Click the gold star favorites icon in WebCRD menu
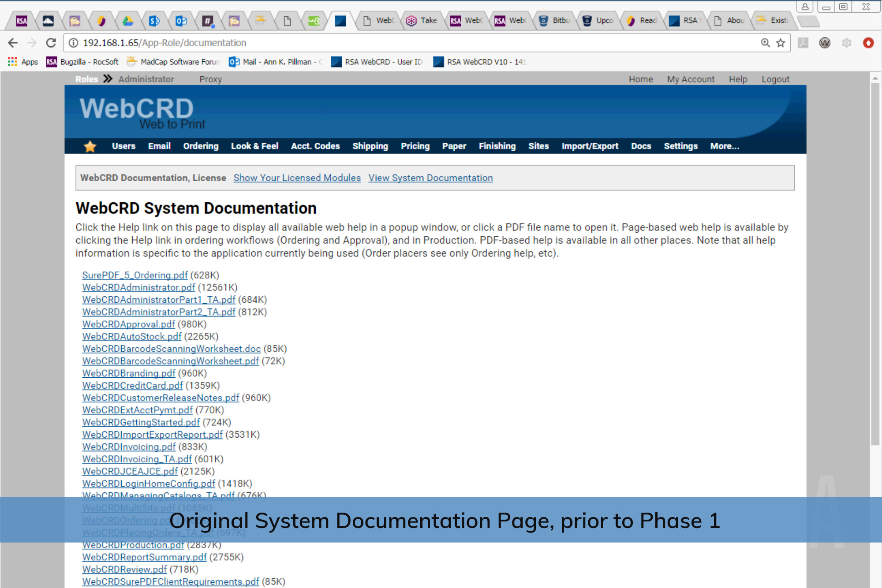The image size is (882, 588). pos(90,146)
